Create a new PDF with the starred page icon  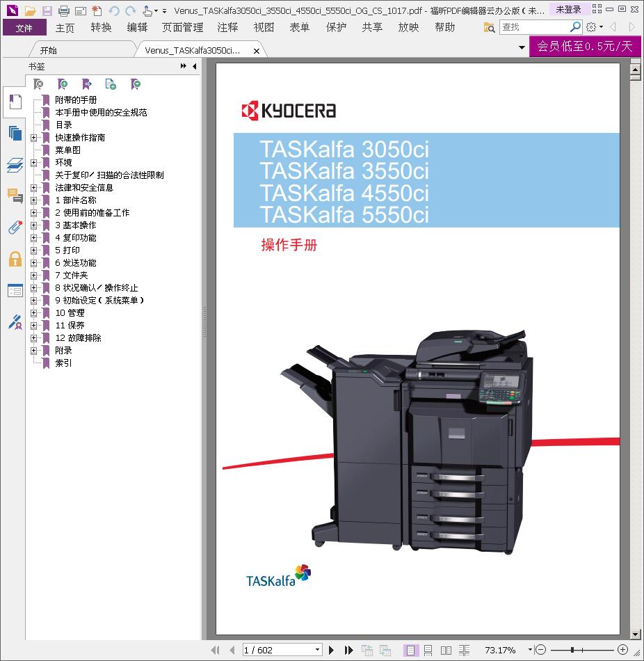point(97,10)
